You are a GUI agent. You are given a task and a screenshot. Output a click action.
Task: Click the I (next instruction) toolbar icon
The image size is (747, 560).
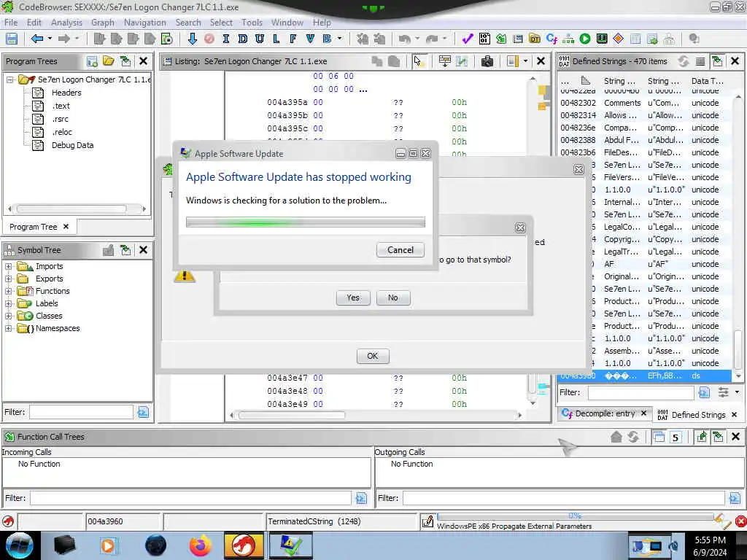click(226, 39)
